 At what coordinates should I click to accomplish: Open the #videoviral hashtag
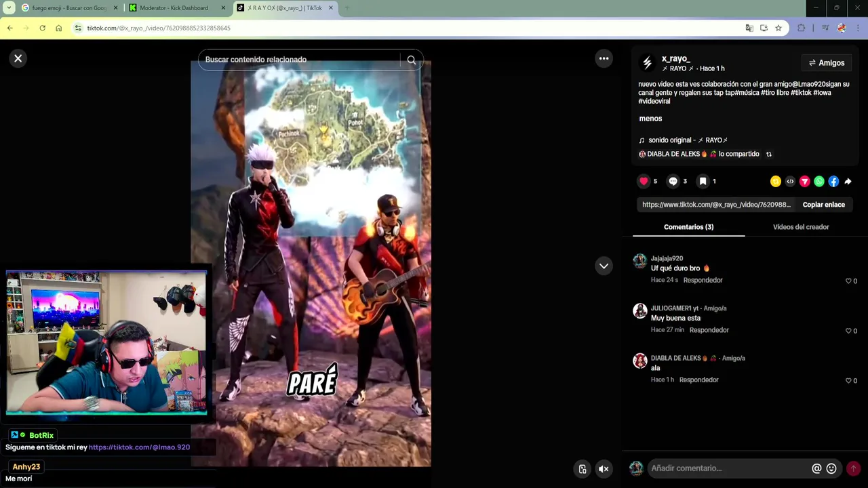pyautogui.click(x=654, y=102)
